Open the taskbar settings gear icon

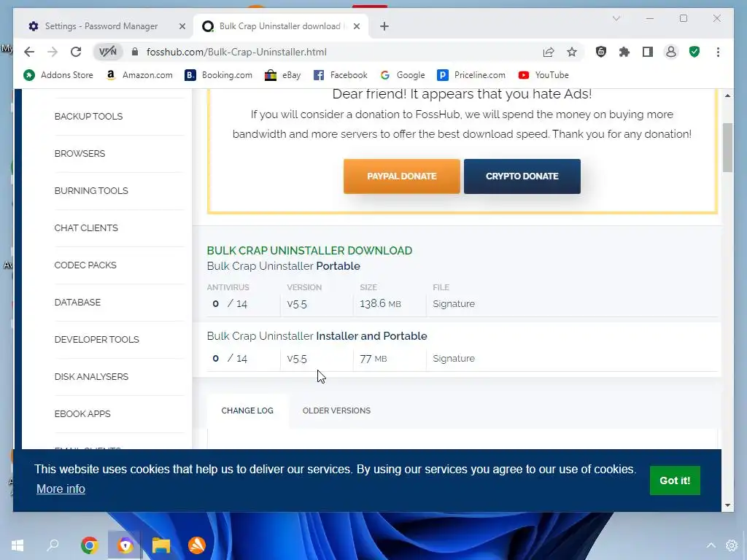click(x=732, y=545)
